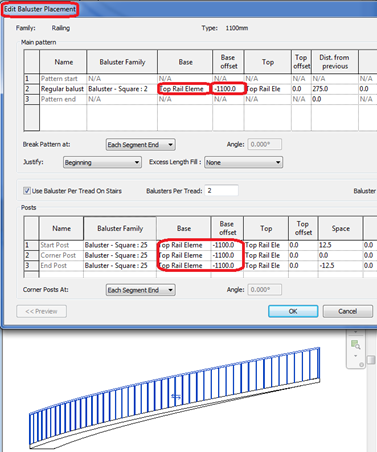This screenshot has width=377, height=452.
Task: Click the Corner Post name cell
Action: pos(61,255)
